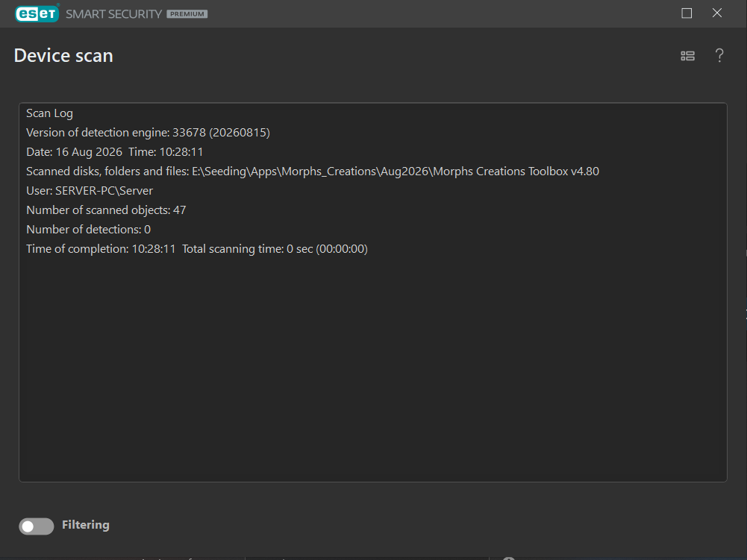Select the Date: 16 Aug 2026 line

(x=115, y=152)
